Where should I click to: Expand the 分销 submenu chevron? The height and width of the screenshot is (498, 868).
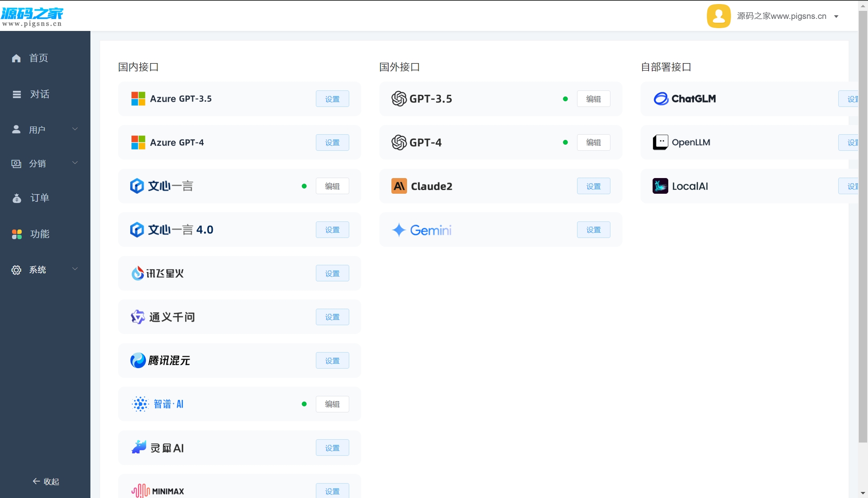tap(75, 163)
